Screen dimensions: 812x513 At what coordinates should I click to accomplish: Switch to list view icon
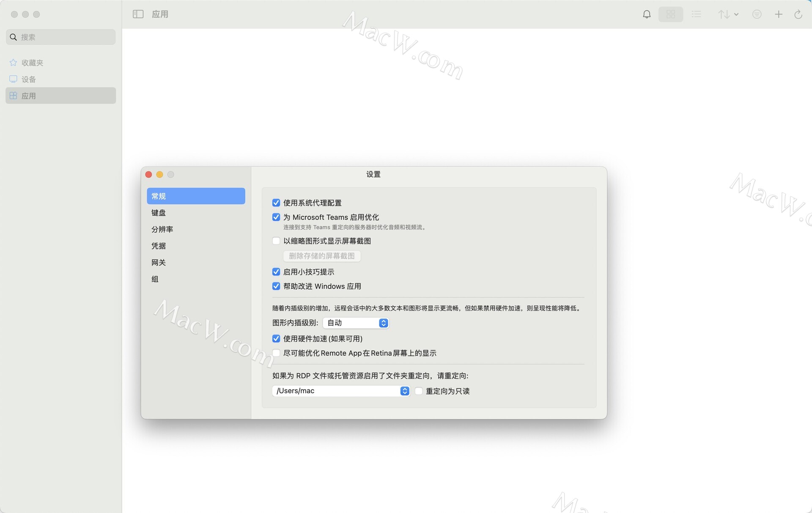(696, 14)
